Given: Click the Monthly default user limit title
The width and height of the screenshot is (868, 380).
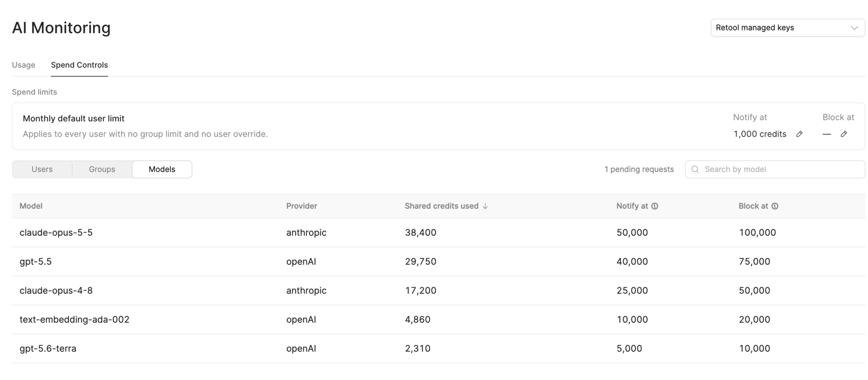Looking at the screenshot, I should 74,118.
